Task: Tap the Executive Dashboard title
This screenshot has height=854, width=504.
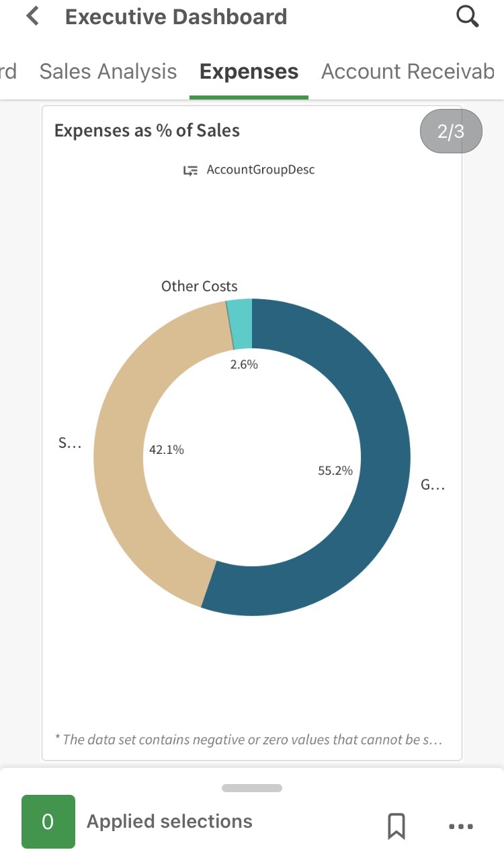Action: (176, 16)
